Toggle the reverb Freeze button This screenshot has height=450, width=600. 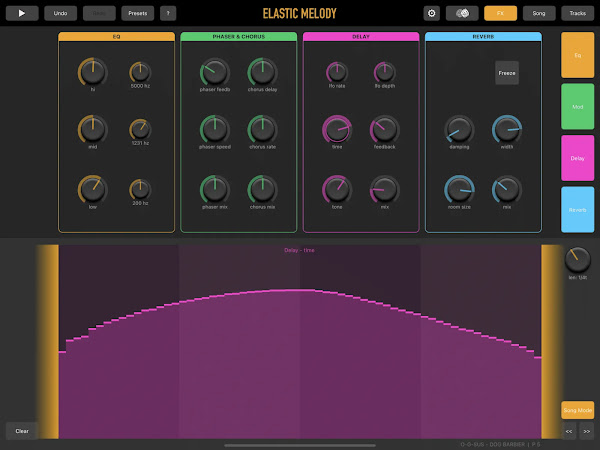507,73
